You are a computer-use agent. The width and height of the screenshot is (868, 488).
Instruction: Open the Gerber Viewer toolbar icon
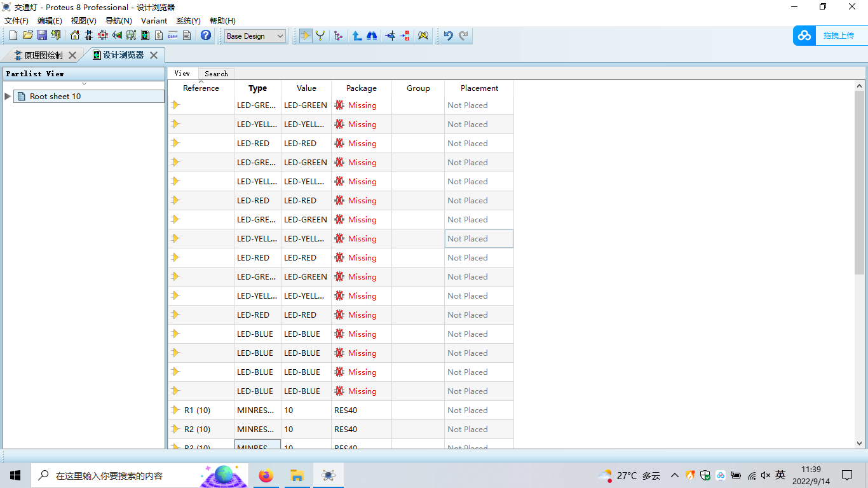(x=131, y=36)
